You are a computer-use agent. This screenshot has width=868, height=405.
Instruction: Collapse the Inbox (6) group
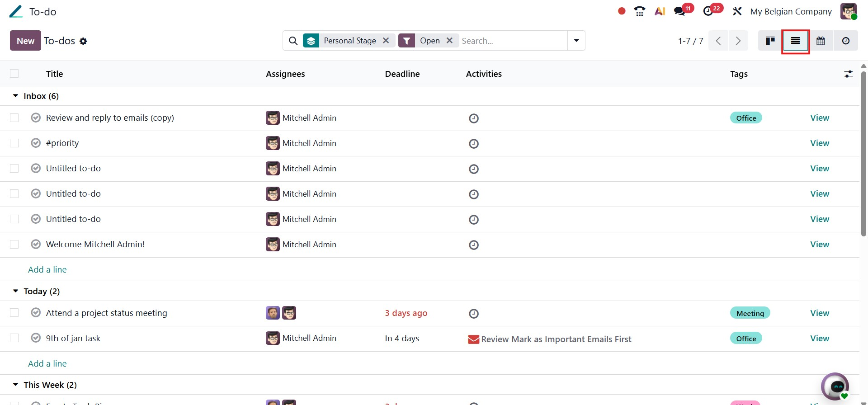15,96
